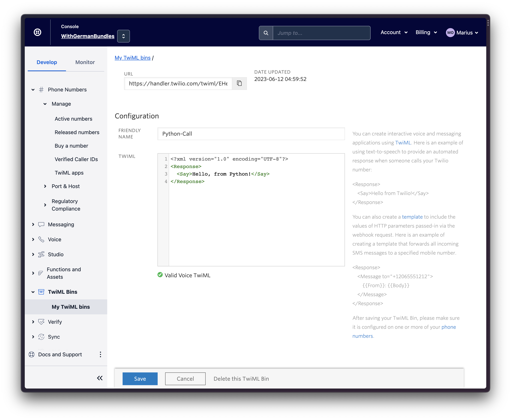Click the browser vertical dots menu
Screen dimensions: 511x420
[x=488, y=23]
